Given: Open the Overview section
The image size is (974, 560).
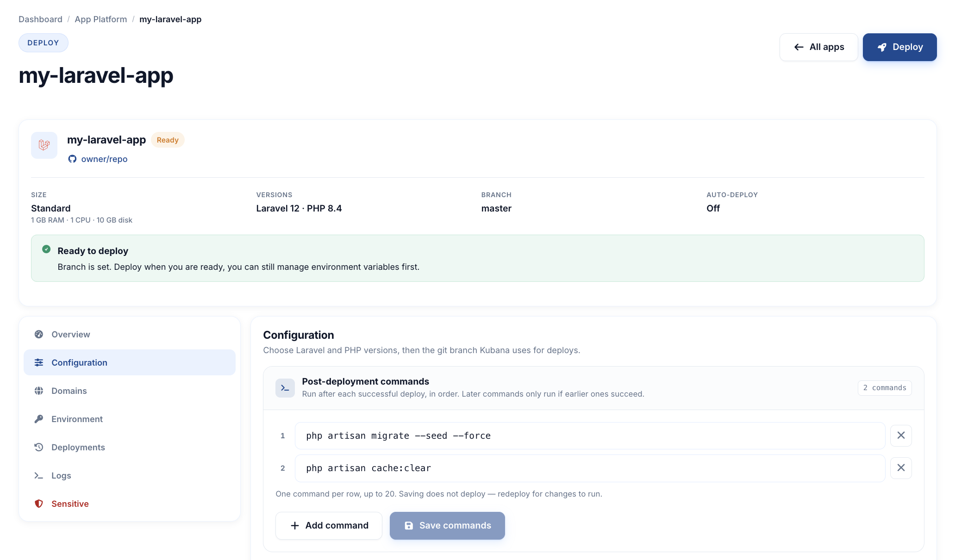Looking at the screenshot, I should tap(130, 334).
